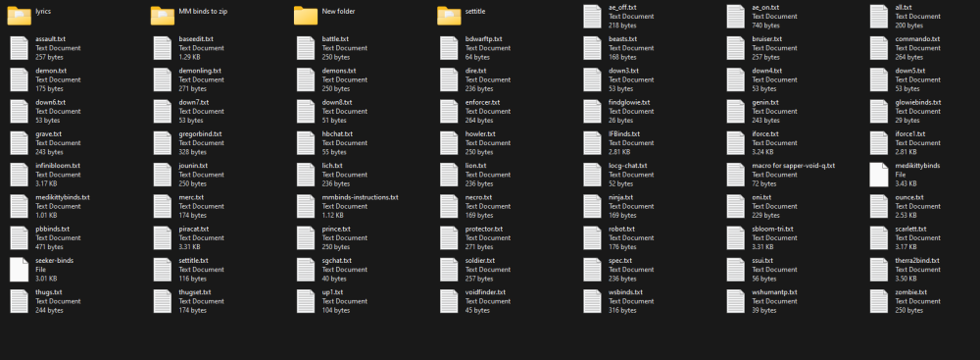The height and width of the screenshot is (360, 980).
Task: Select the iforce1.txt file name
Action: click(910, 134)
